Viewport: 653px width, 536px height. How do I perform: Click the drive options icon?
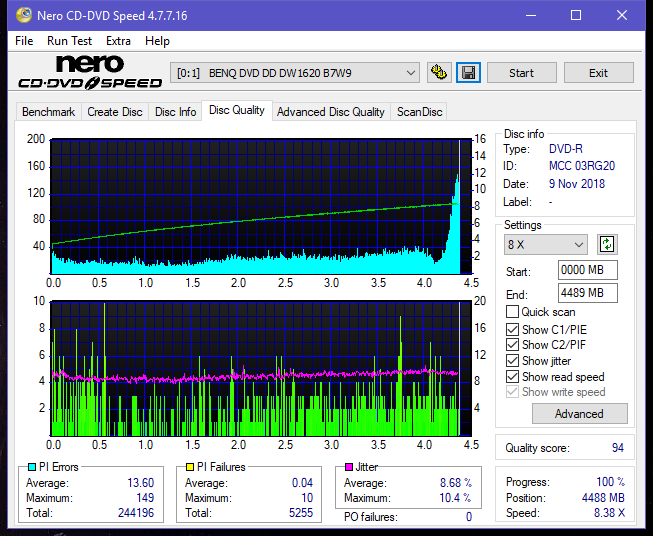439,73
